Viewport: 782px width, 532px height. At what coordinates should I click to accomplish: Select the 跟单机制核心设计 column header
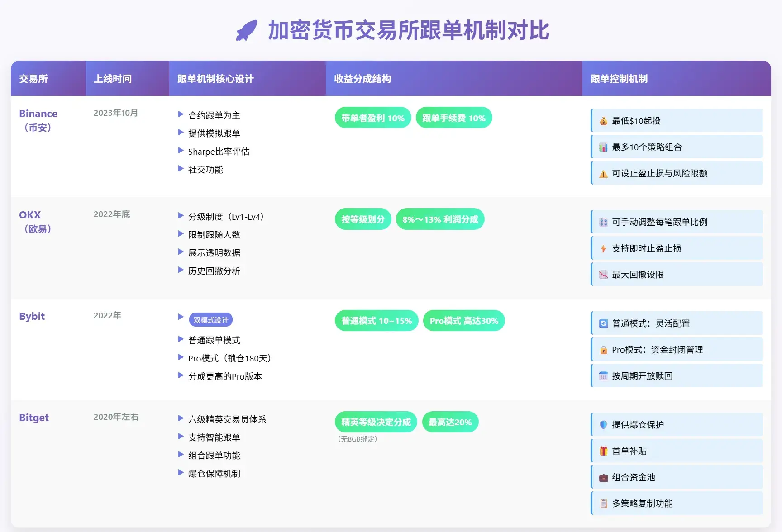pyautogui.click(x=248, y=78)
